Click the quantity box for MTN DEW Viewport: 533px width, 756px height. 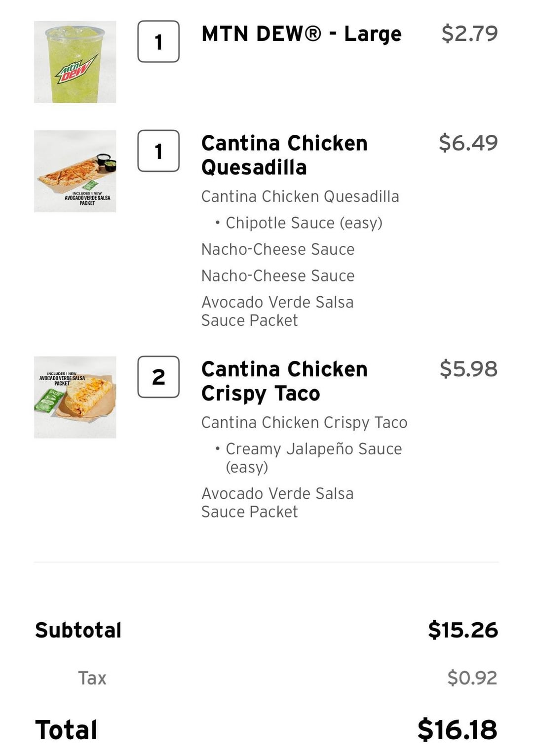(x=158, y=41)
